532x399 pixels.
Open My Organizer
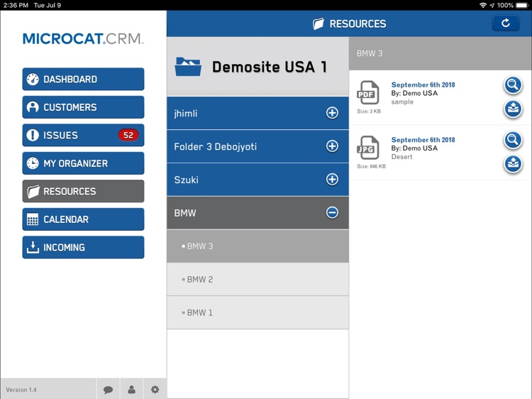[x=83, y=163]
